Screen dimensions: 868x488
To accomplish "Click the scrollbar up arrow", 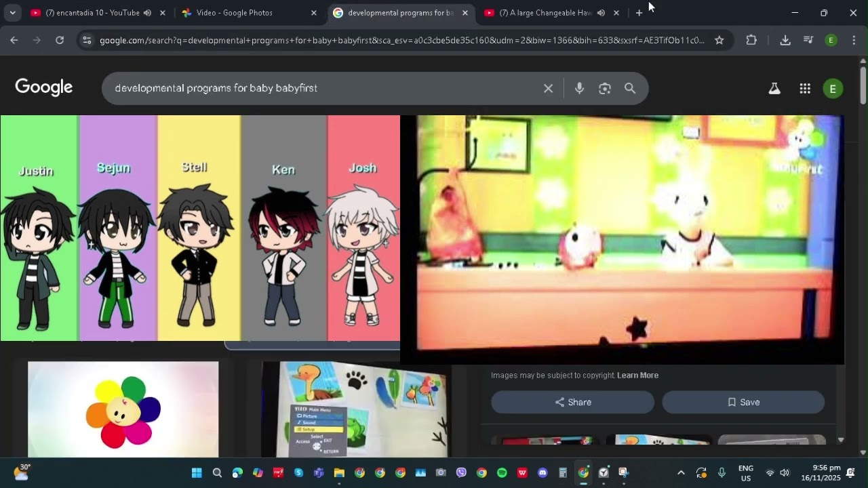I will pyautogui.click(x=863, y=61).
